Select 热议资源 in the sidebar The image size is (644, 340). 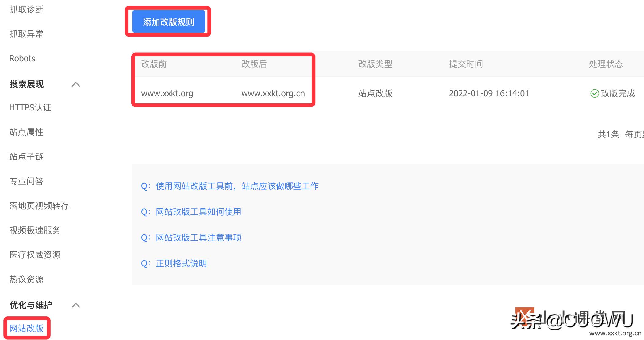(26, 279)
